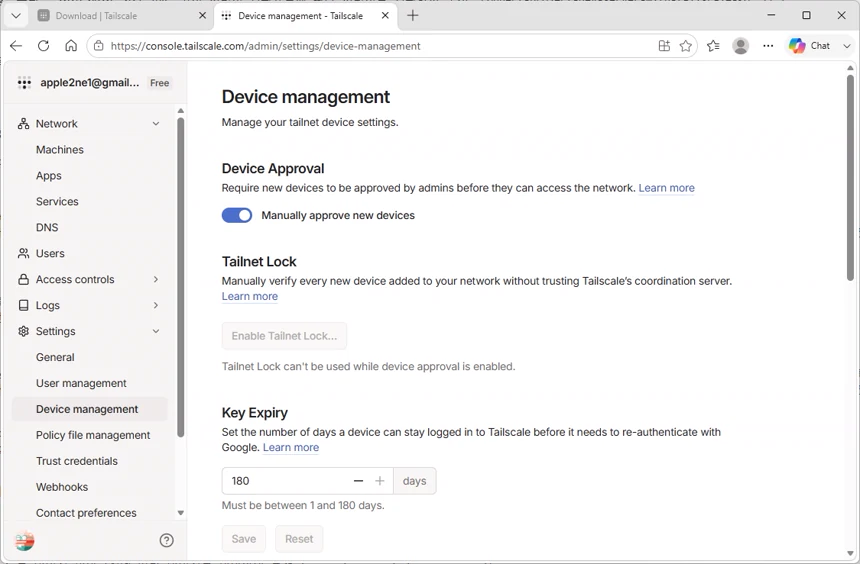Click the browser back arrow
The height and width of the screenshot is (564, 860).
click(x=16, y=46)
